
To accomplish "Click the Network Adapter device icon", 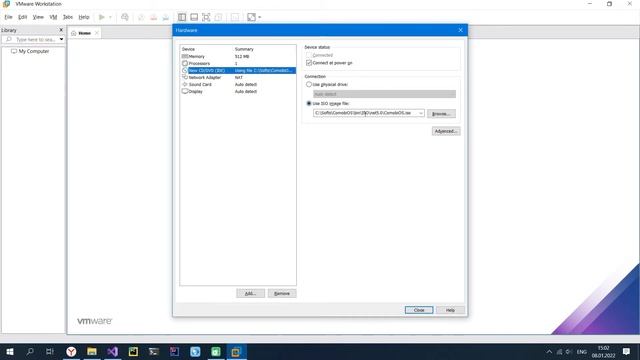I will tap(184, 77).
